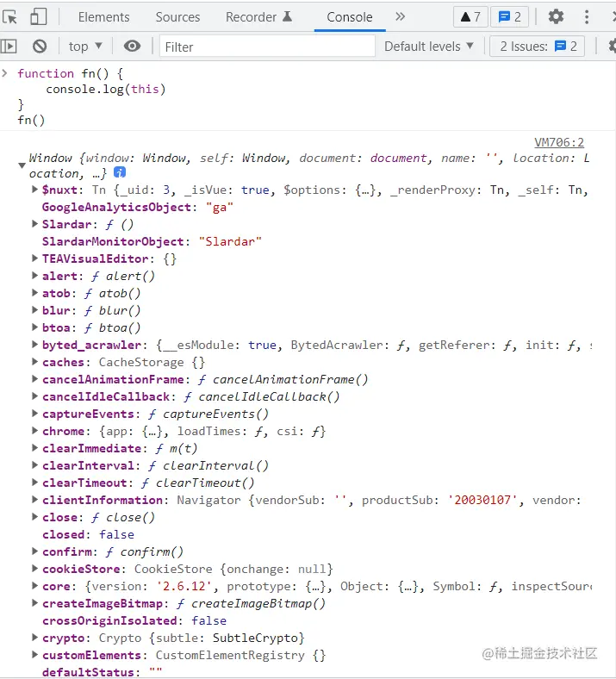Open DevTools settings gear icon
The image size is (616, 679).
[556, 17]
